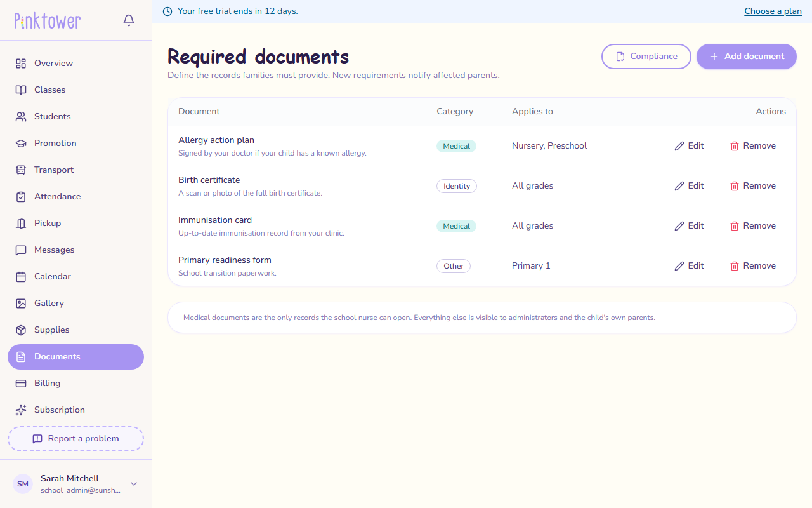Click the Subscription sparkle icon
Image resolution: width=812 pixels, height=508 pixels.
click(21, 410)
